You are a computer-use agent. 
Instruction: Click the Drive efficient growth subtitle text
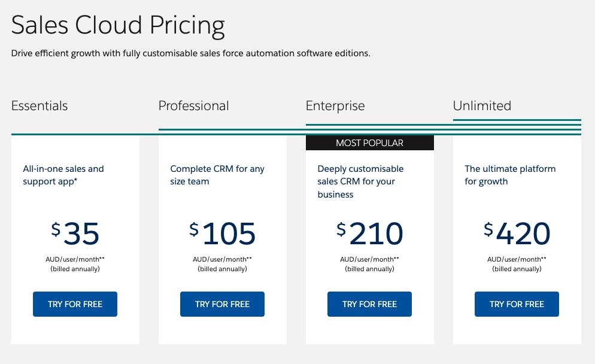(190, 53)
